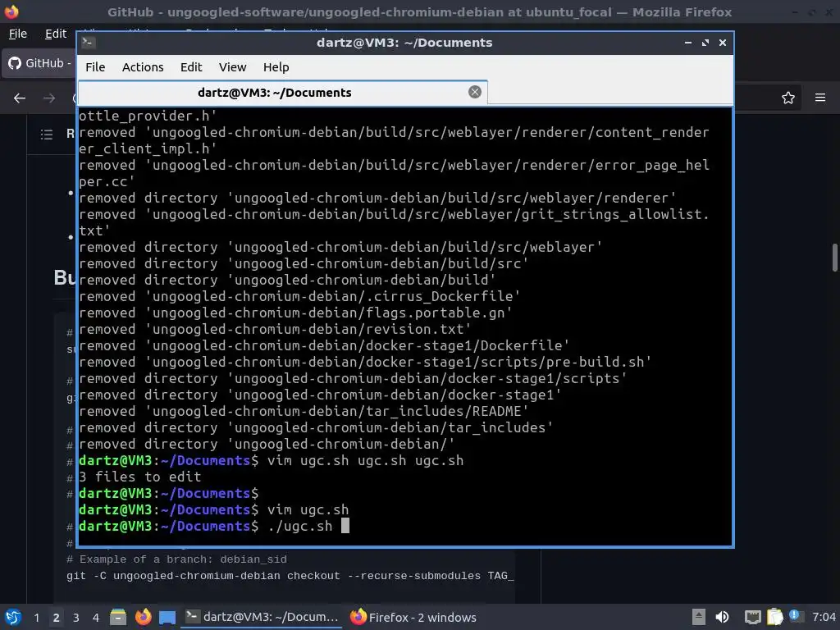
Task: Bookmark this page with the star icon
Action: point(788,98)
